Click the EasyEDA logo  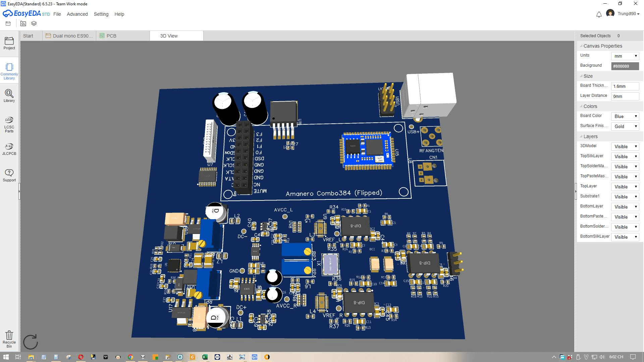pos(26,14)
